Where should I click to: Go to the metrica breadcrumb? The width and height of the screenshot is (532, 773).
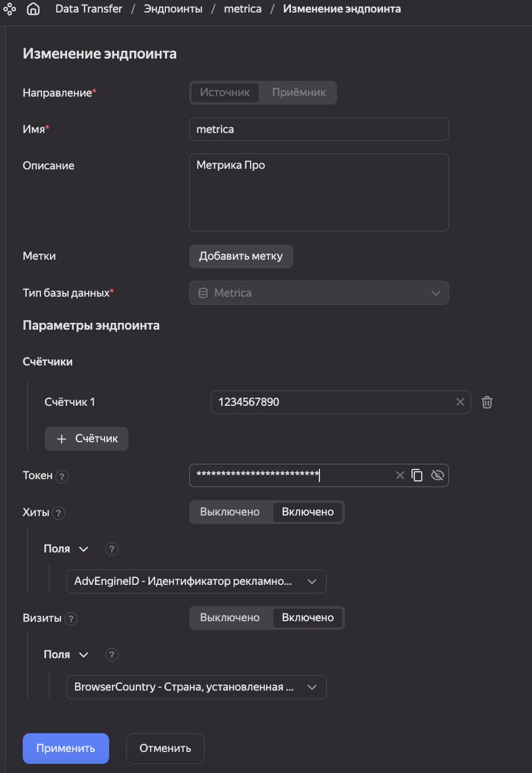243,9
